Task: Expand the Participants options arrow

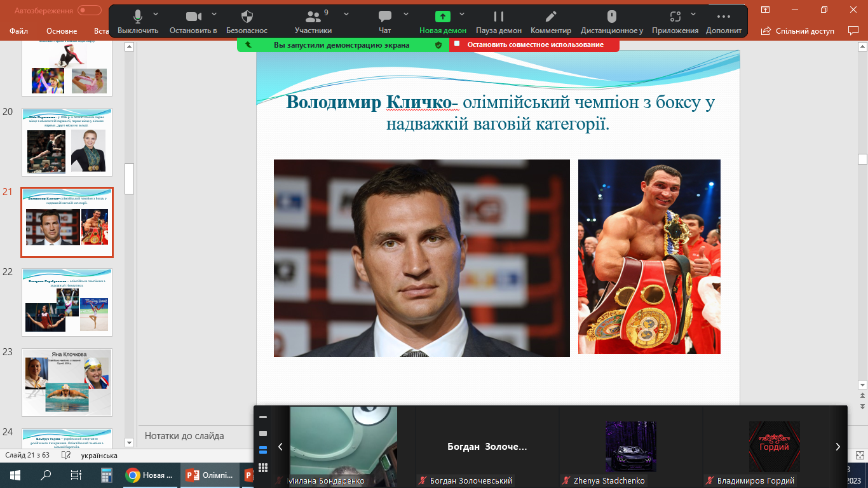Action: click(346, 13)
